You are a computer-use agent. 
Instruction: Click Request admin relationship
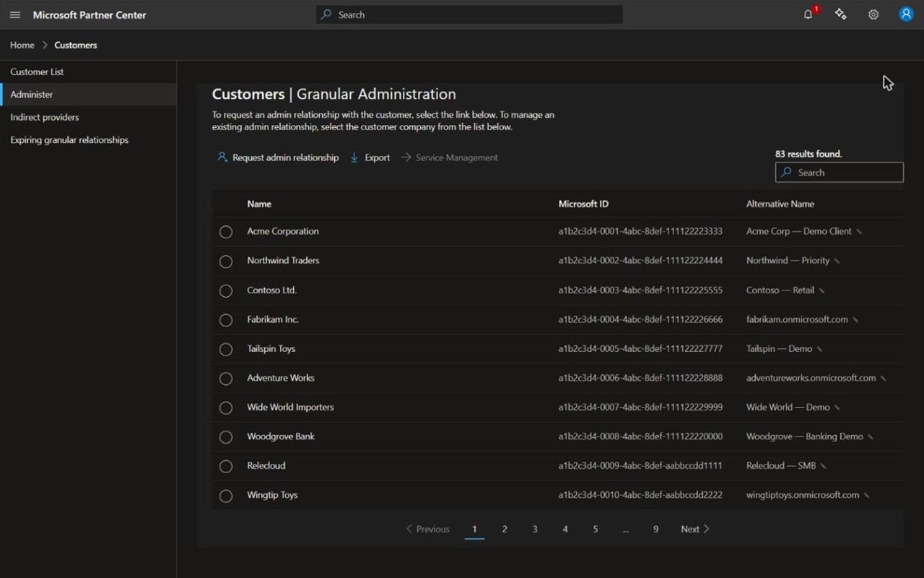coord(278,158)
